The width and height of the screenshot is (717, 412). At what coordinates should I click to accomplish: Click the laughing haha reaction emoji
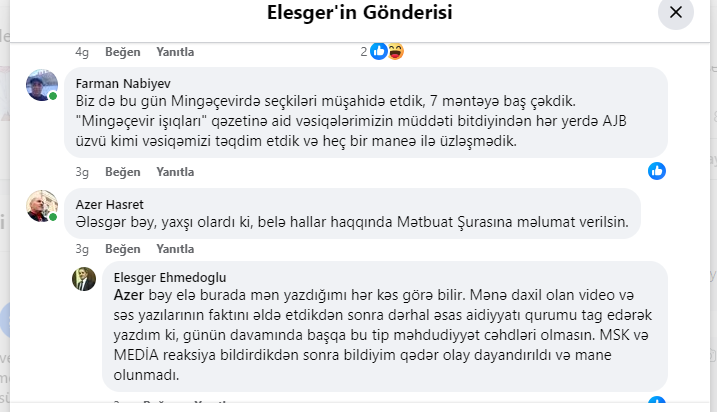396,52
